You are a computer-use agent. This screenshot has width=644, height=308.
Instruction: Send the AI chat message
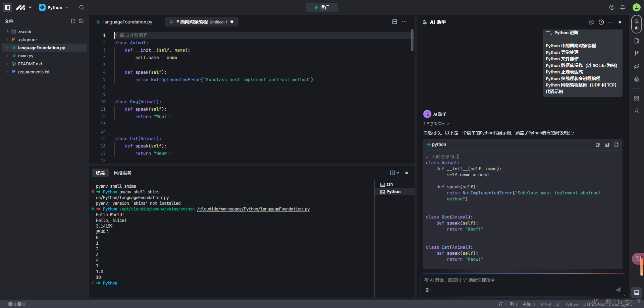618,290
